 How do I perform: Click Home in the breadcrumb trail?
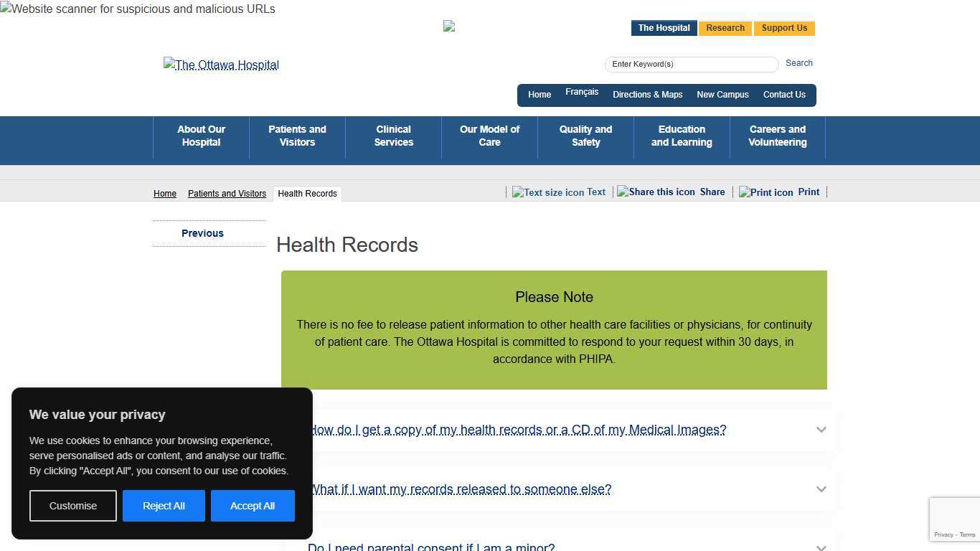[x=164, y=193]
